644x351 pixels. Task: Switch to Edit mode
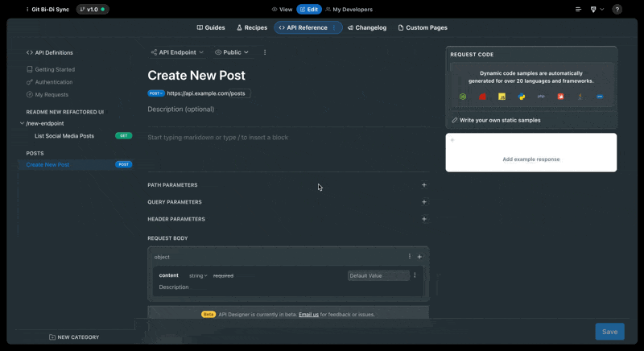[309, 10]
